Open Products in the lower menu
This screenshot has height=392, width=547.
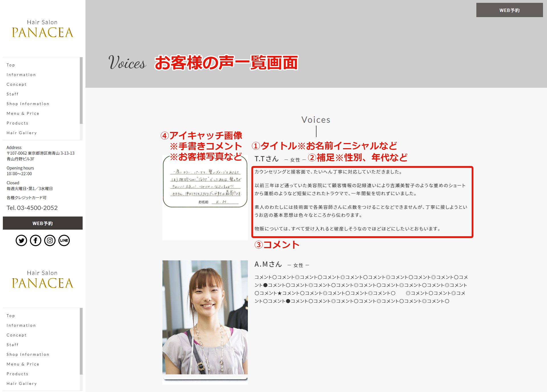pos(17,374)
